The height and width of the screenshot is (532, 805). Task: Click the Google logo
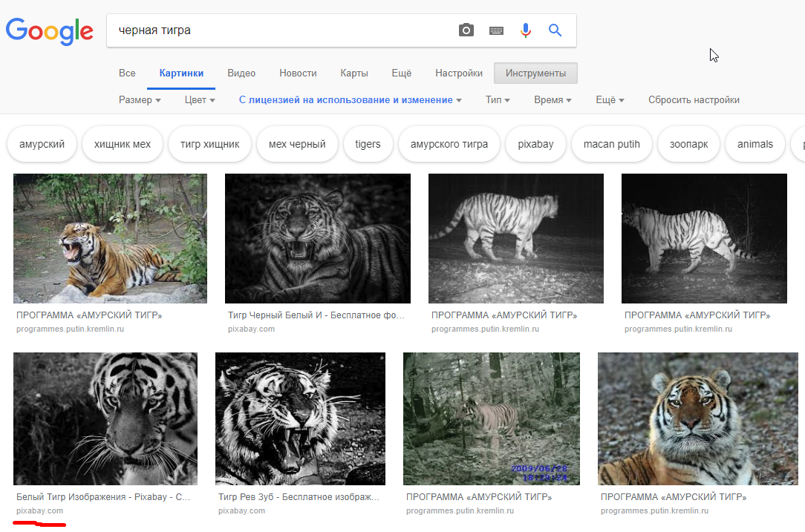(x=50, y=30)
